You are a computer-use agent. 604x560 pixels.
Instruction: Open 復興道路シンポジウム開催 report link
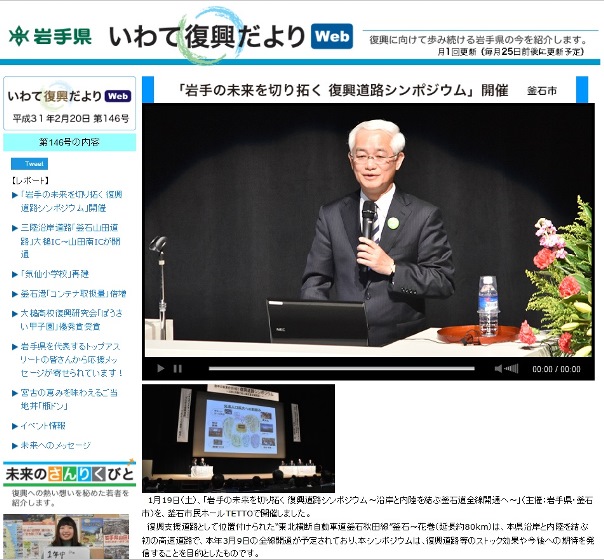point(71,201)
